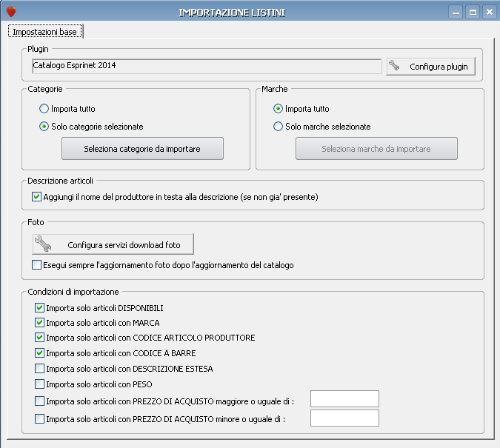The height and width of the screenshot is (448, 500).
Task: Enable Importa solo articoli con PESO
Action: [39, 384]
